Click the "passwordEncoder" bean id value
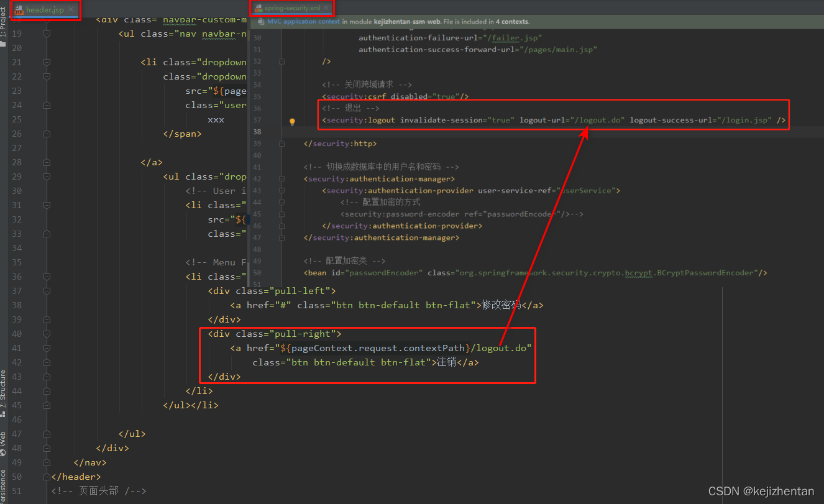 tap(384, 273)
